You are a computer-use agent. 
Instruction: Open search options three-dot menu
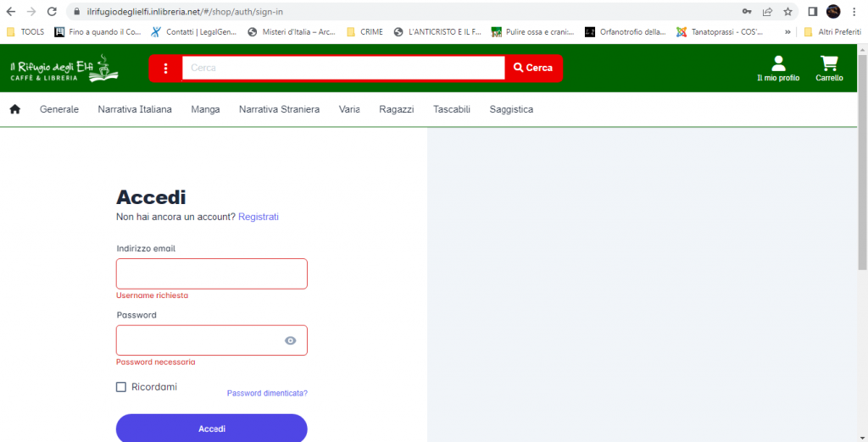pyautogui.click(x=165, y=68)
